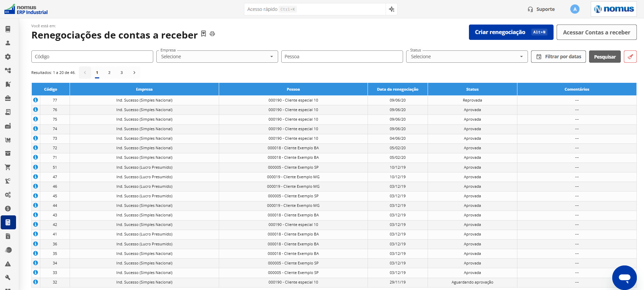Open the settings gear in sidebar
Screen dimensions: 644x290
tap(8, 57)
